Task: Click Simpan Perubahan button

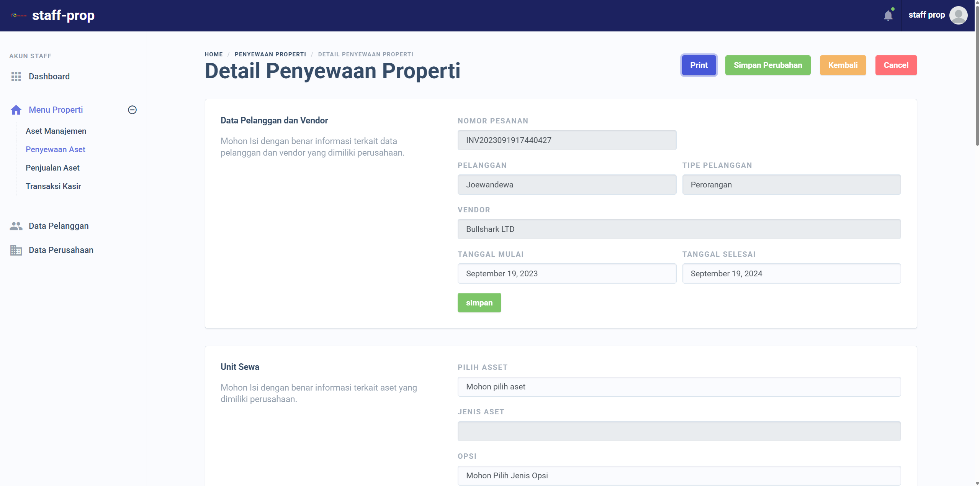Action: [x=767, y=65]
